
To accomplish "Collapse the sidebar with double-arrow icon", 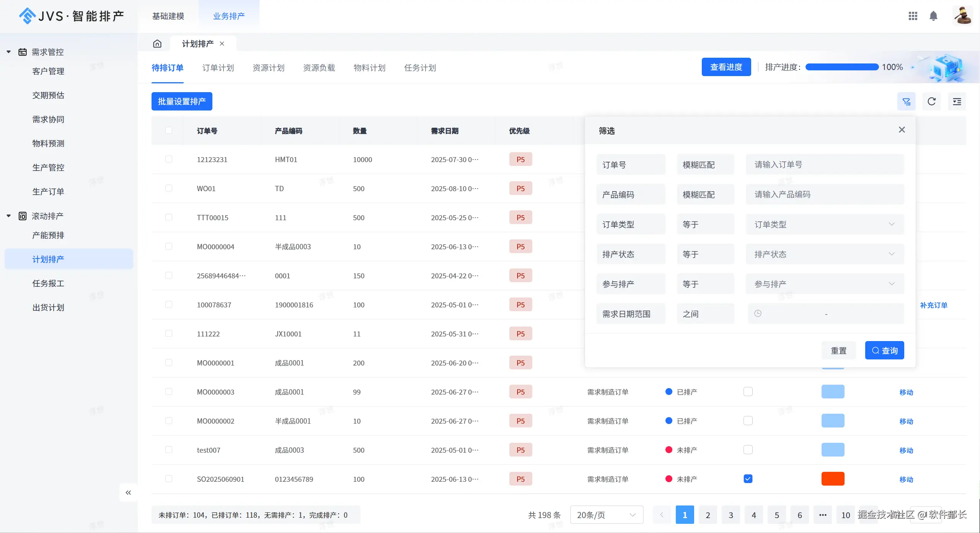I will click(128, 492).
